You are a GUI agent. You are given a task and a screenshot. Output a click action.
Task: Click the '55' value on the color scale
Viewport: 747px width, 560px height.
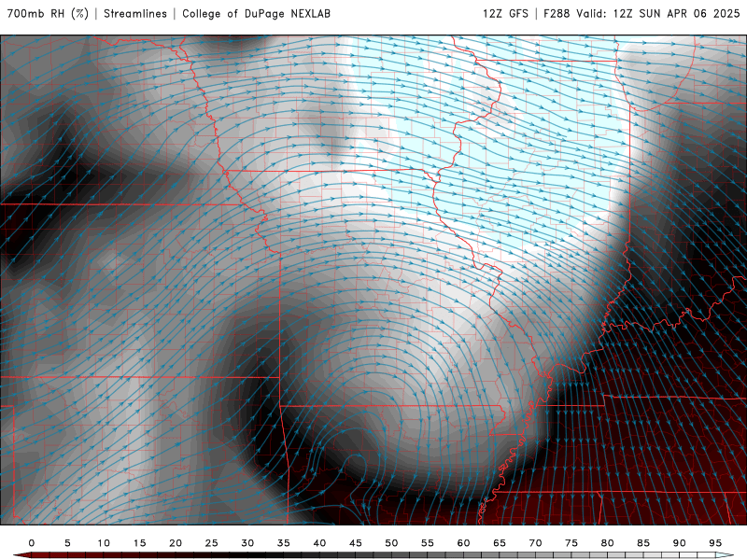tap(428, 543)
